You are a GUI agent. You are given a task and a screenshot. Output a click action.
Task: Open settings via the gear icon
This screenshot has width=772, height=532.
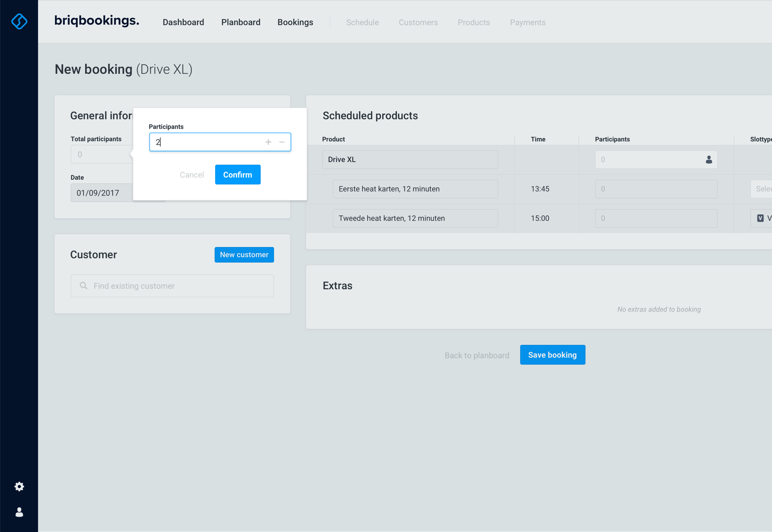(19, 486)
